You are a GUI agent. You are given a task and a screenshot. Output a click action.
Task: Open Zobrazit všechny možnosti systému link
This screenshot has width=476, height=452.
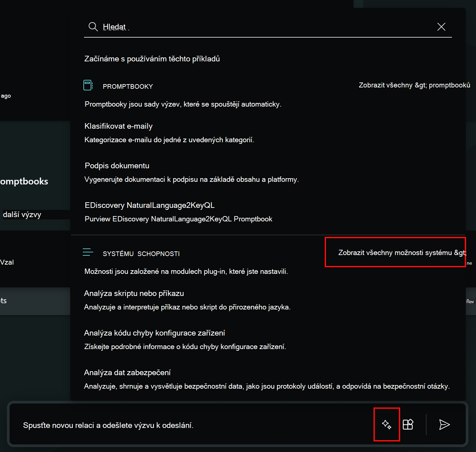(402, 253)
